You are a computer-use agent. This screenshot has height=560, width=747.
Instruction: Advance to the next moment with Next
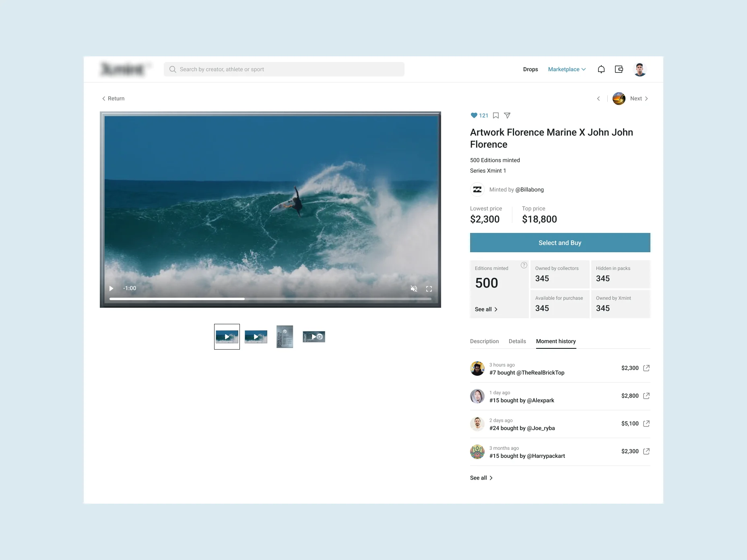tap(636, 99)
